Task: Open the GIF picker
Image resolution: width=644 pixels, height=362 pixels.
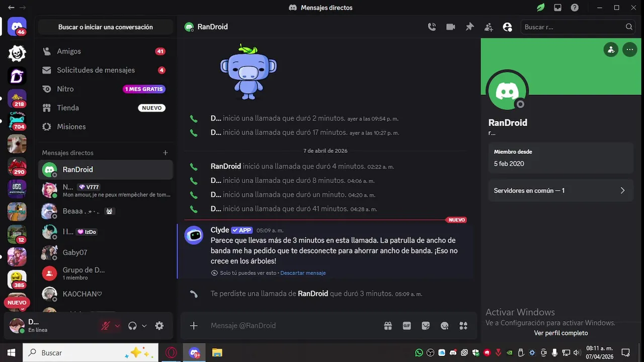Action: (407, 326)
